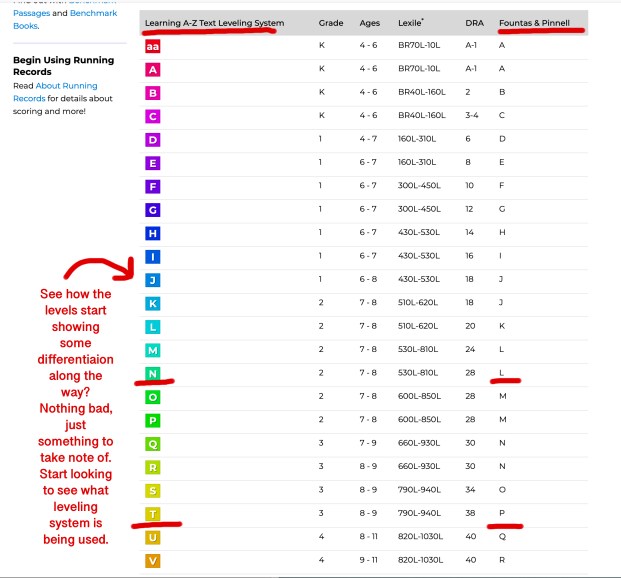Click the level G dark blue badge
Viewport: 621px width, 578px height.
[152, 209]
